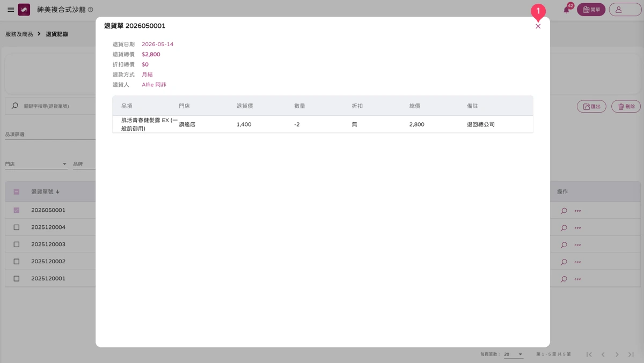View details of order 2025120004

tap(563, 228)
